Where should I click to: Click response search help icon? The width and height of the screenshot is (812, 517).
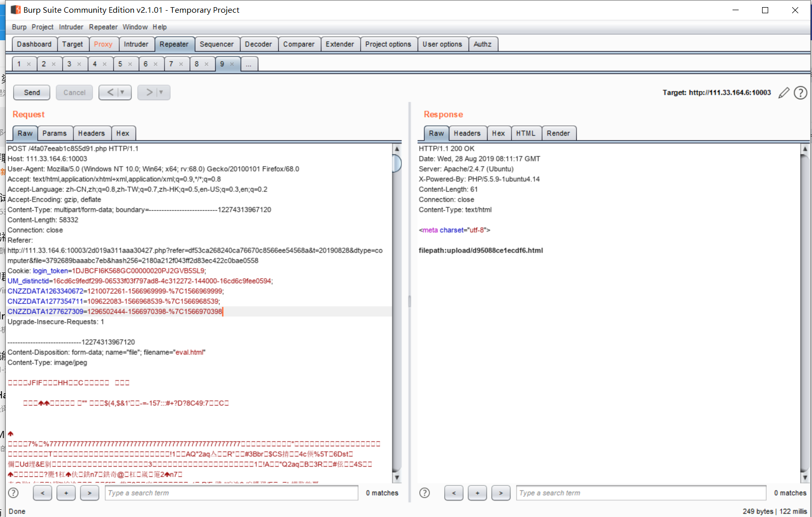424,493
